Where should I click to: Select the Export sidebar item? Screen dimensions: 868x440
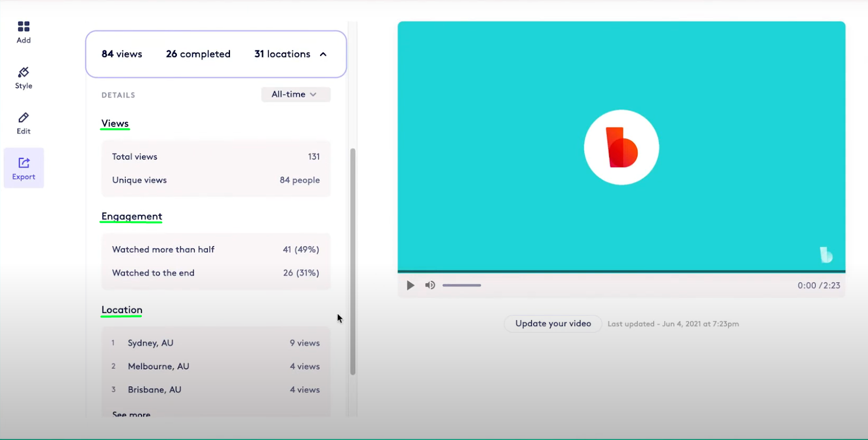click(x=23, y=168)
